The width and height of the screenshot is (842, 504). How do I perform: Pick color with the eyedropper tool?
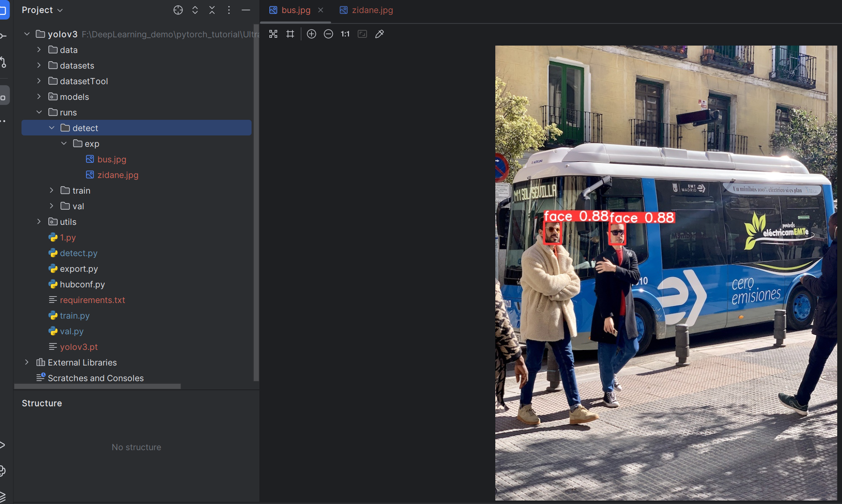379,34
